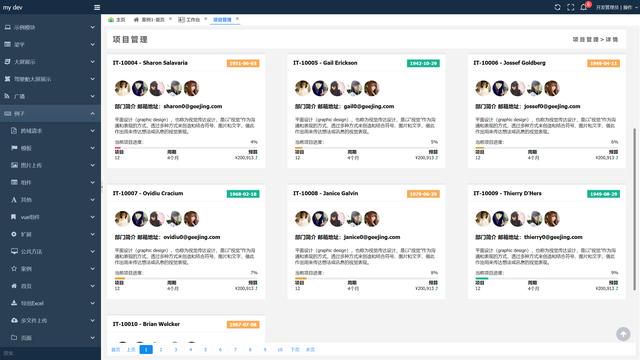
Task: Click the star icon in sidebar
Action: pyautogui.click(x=14, y=269)
